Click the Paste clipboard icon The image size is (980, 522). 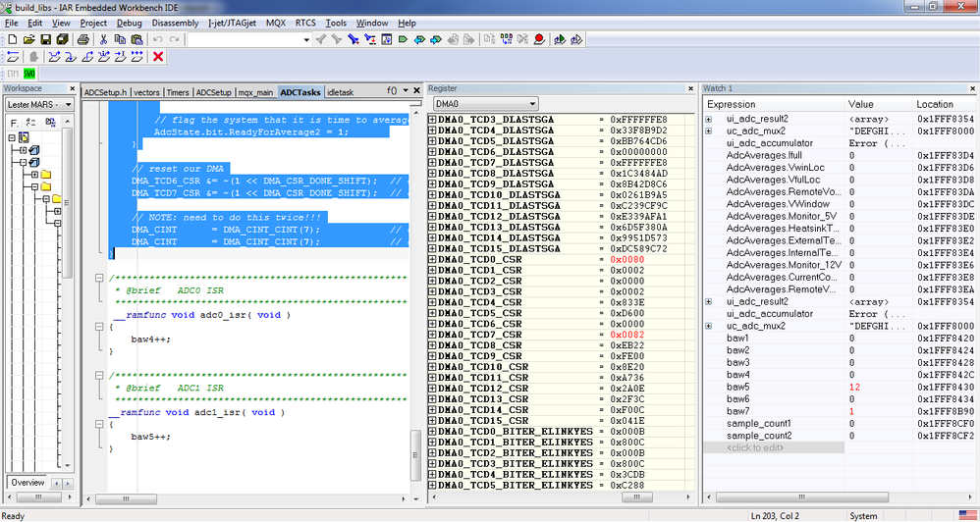click(136, 39)
